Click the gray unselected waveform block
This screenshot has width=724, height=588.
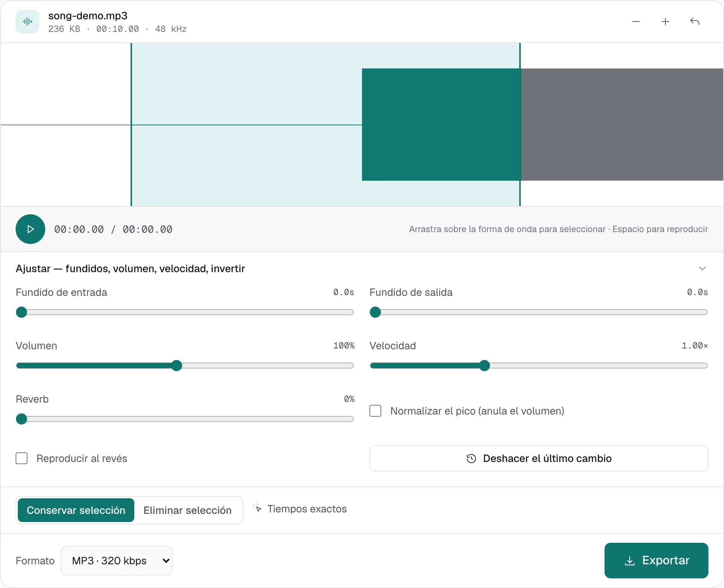pyautogui.click(x=622, y=125)
